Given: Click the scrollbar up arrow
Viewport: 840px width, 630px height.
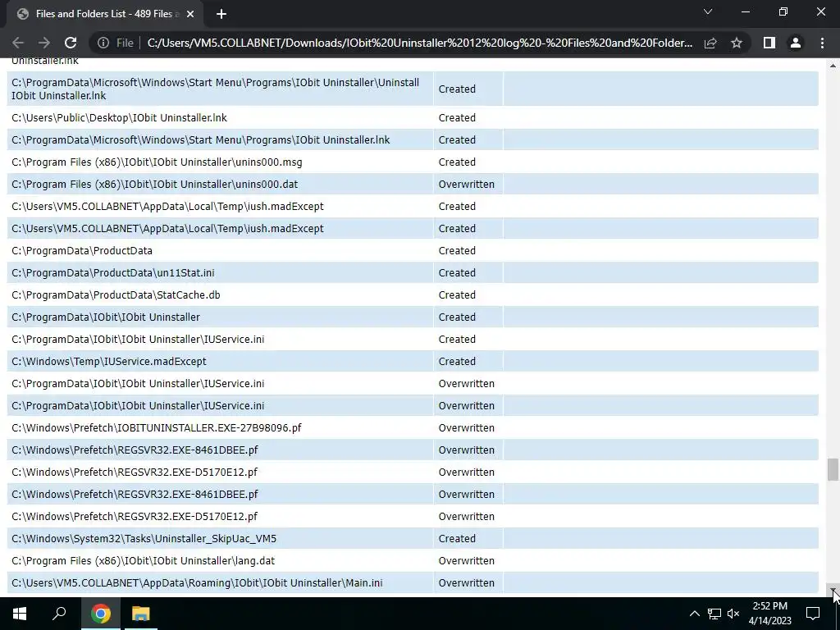Looking at the screenshot, I should tap(833, 66).
